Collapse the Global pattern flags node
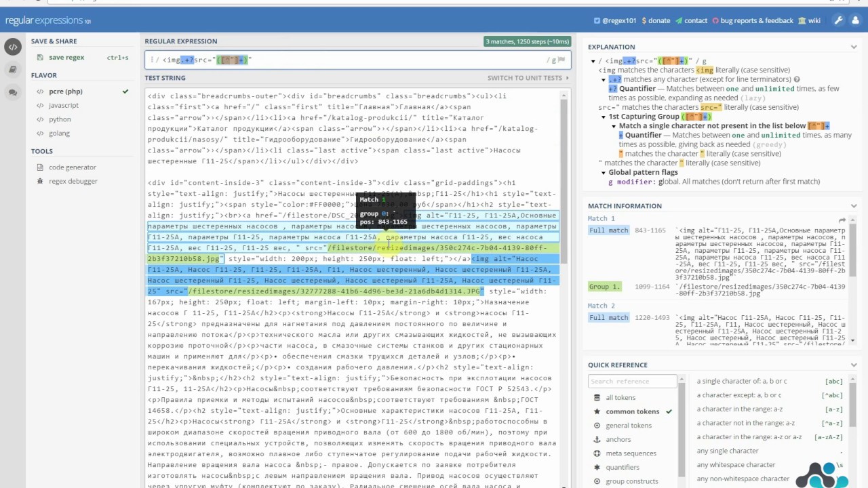This screenshot has width=868, height=488. [x=602, y=172]
